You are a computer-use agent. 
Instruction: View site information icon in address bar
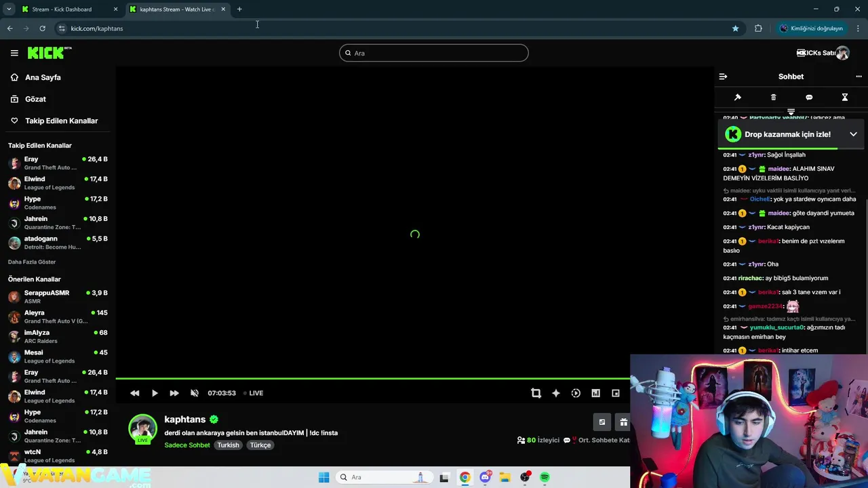tap(62, 28)
